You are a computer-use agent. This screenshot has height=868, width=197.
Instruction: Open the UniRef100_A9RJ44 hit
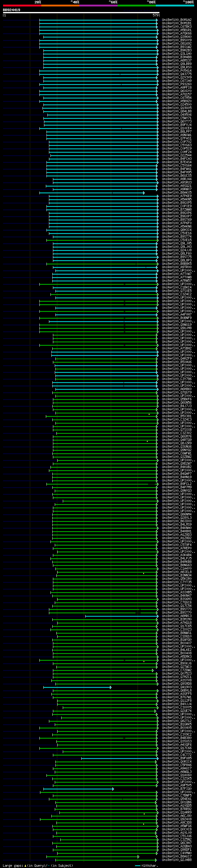point(177,179)
